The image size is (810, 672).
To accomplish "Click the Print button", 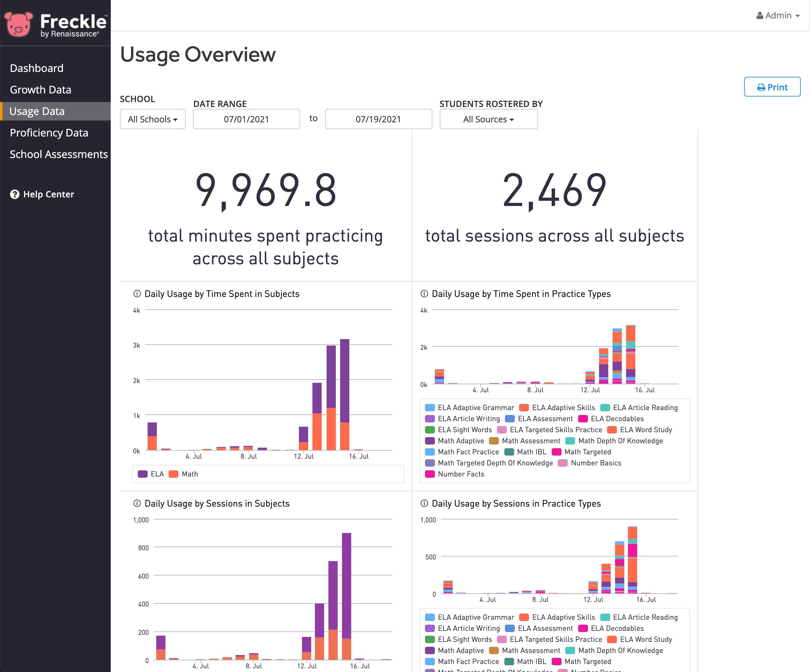I will point(772,87).
